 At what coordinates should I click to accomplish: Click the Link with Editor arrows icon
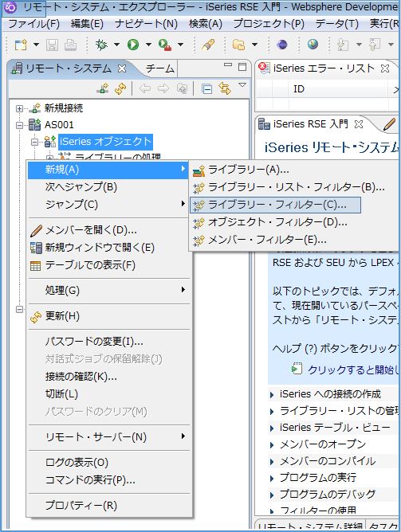pos(225,88)
